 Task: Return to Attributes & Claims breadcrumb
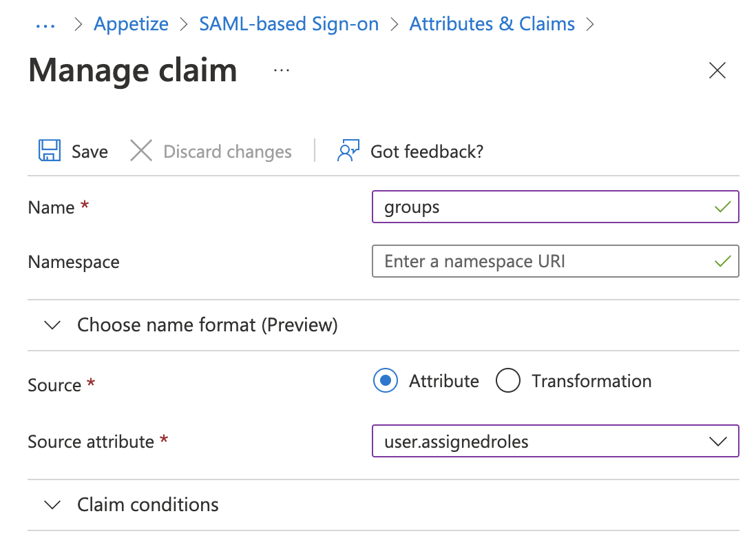click(x=492, y=24)
